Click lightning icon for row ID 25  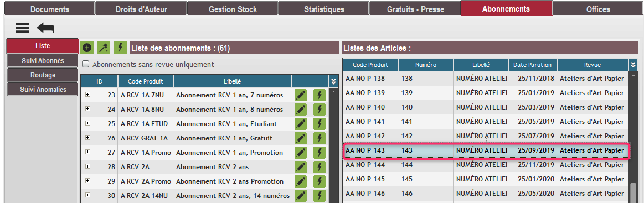(x=320, y=124)
